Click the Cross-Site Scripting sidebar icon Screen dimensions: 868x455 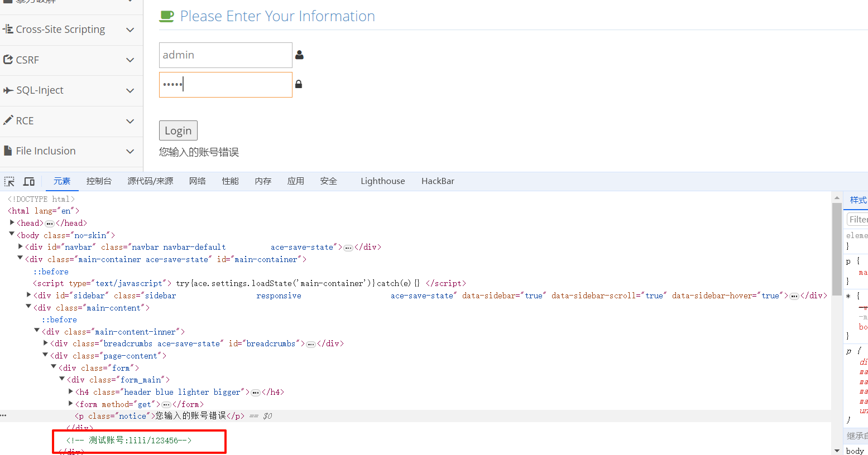(x=8, y=29)
